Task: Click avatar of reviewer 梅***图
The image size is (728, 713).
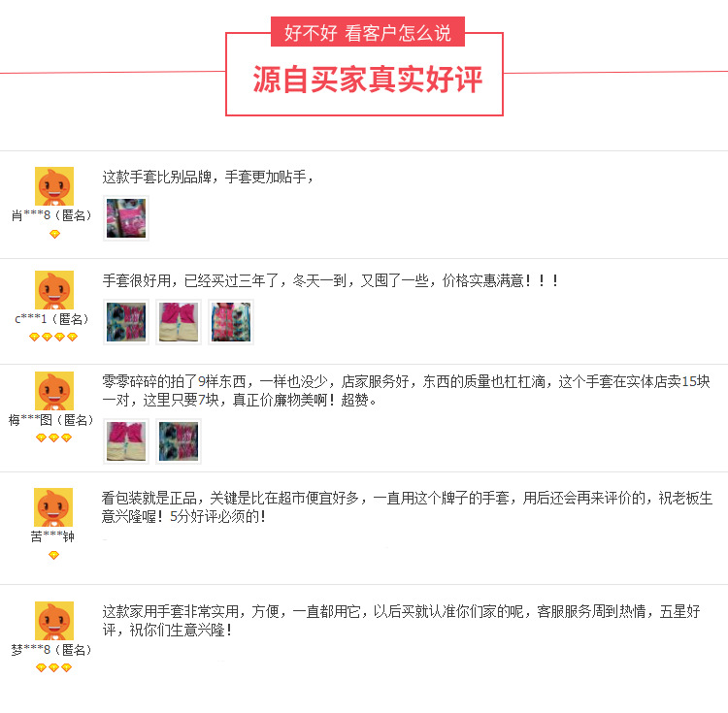Action: click(54, 391)
